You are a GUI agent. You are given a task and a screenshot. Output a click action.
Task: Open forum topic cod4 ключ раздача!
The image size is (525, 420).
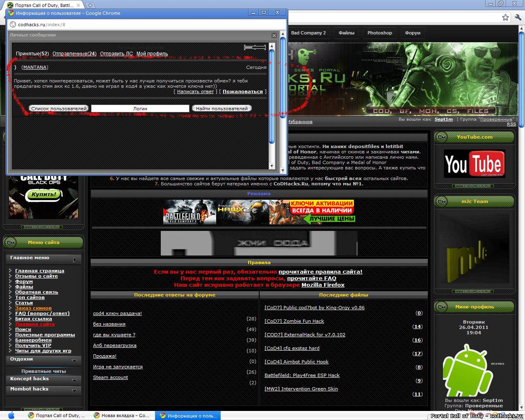point(117,313)
